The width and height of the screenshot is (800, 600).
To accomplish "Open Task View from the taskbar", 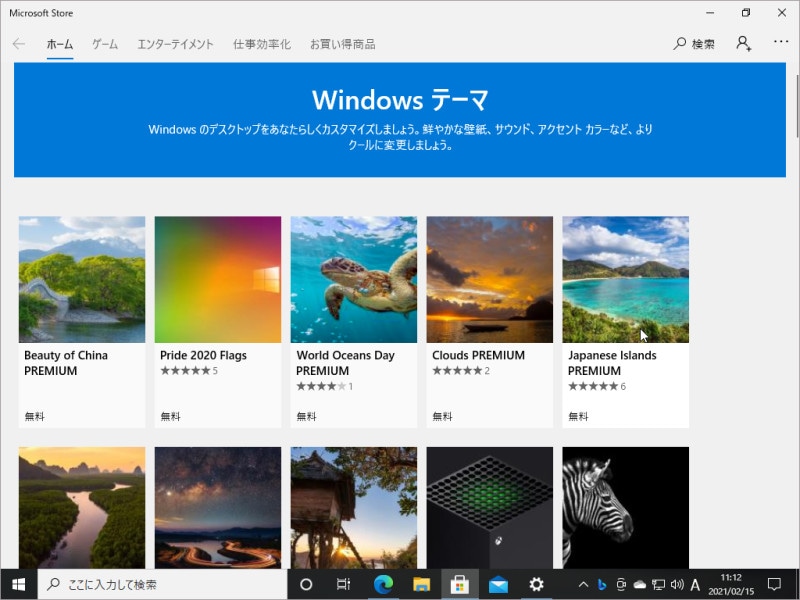I will click(343, 584).
